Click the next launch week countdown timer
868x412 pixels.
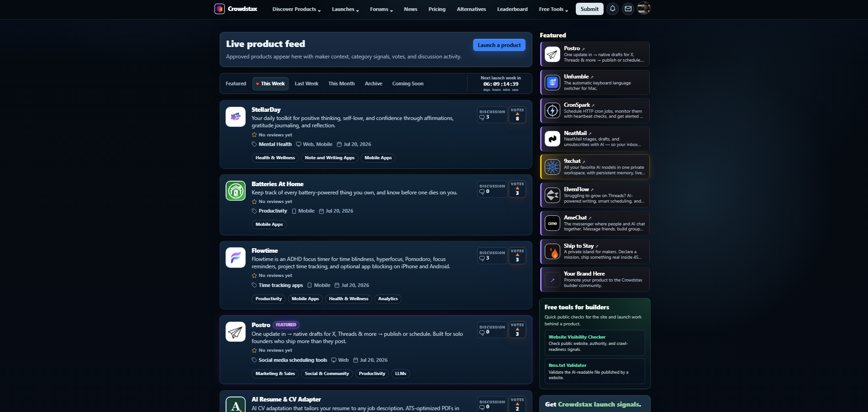[500, 83]
